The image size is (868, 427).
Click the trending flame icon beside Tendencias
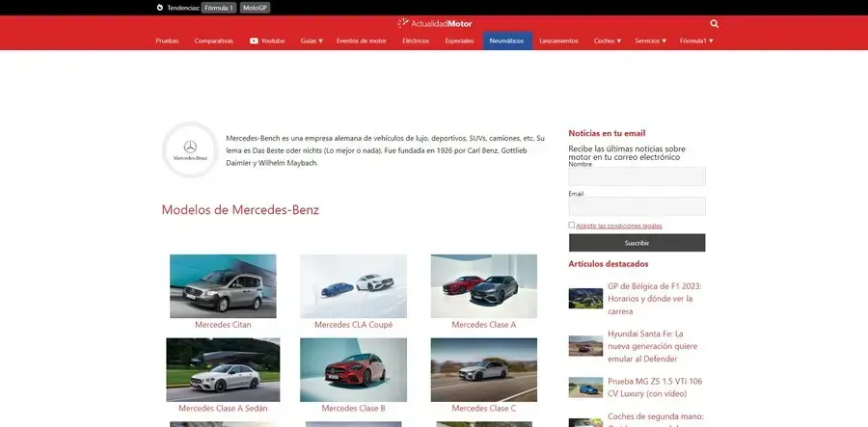[x=160, y=8]
